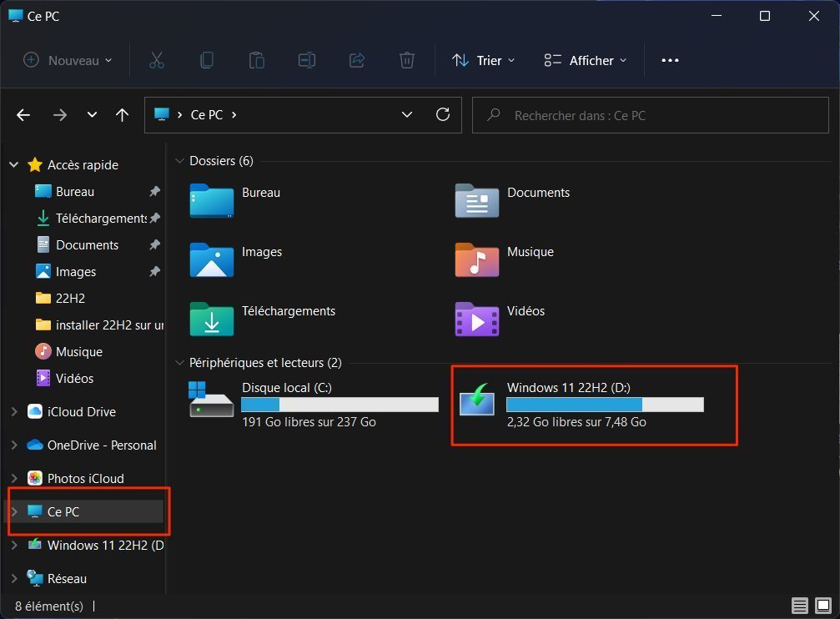Select the 22H2 folder in sidebar
Image resolution: width=840 pixels, height=619 pixels.
click(70, 298)
